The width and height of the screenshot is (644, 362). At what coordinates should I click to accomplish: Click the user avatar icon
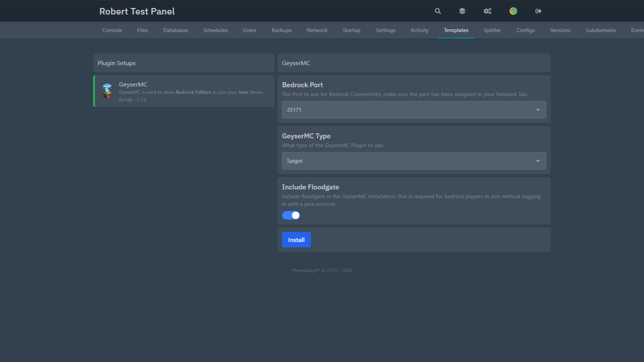pos(513,11)
